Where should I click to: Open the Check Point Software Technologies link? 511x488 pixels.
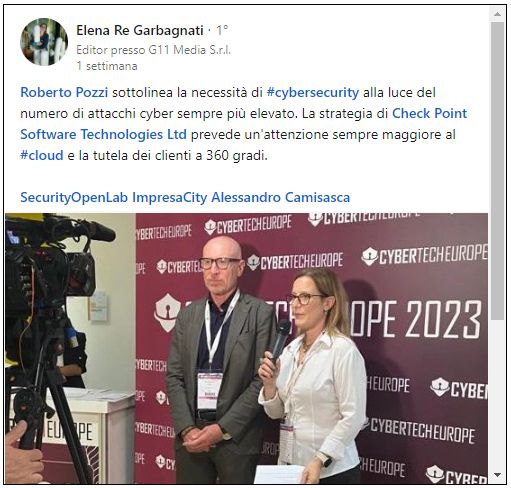244,124
